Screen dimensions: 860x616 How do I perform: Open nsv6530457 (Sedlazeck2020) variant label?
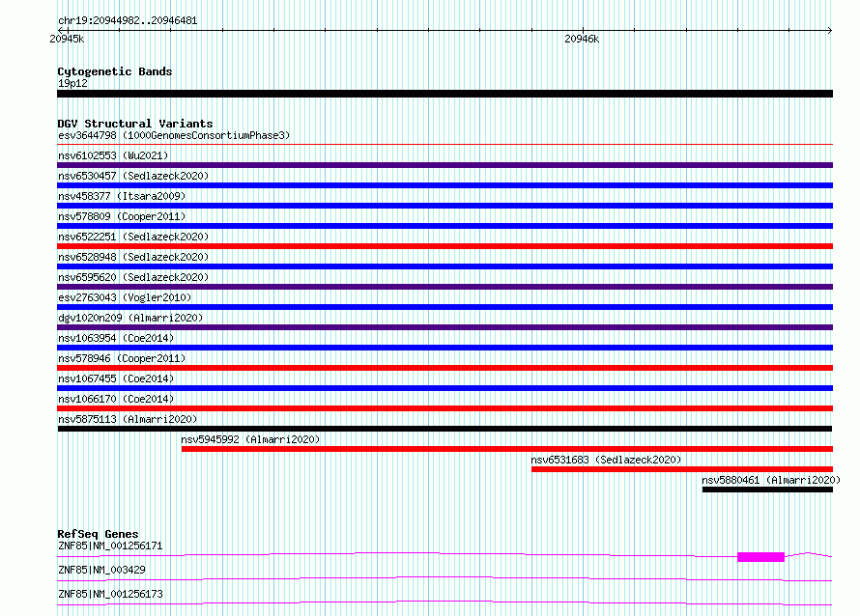133,176
